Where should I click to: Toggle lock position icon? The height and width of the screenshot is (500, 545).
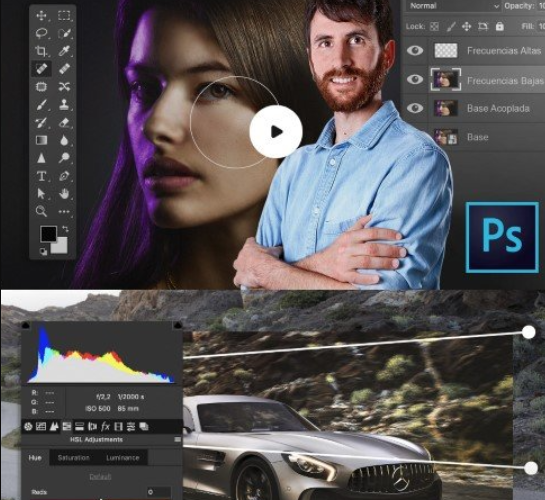[466, 26]
